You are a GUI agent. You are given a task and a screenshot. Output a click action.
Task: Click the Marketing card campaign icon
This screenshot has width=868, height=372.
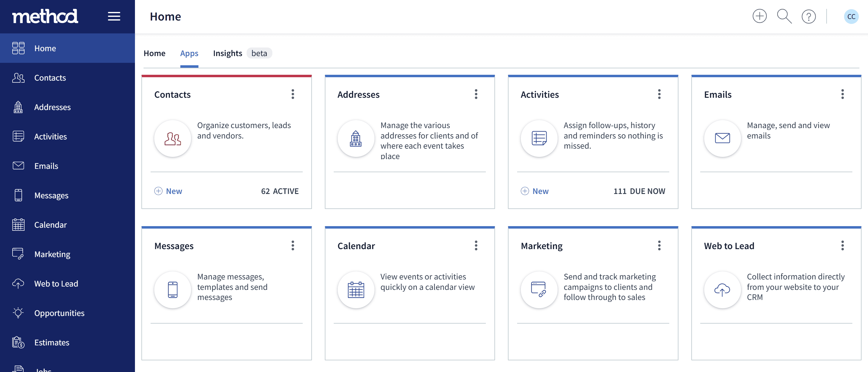pyautogui.click(x=539, y=290)
